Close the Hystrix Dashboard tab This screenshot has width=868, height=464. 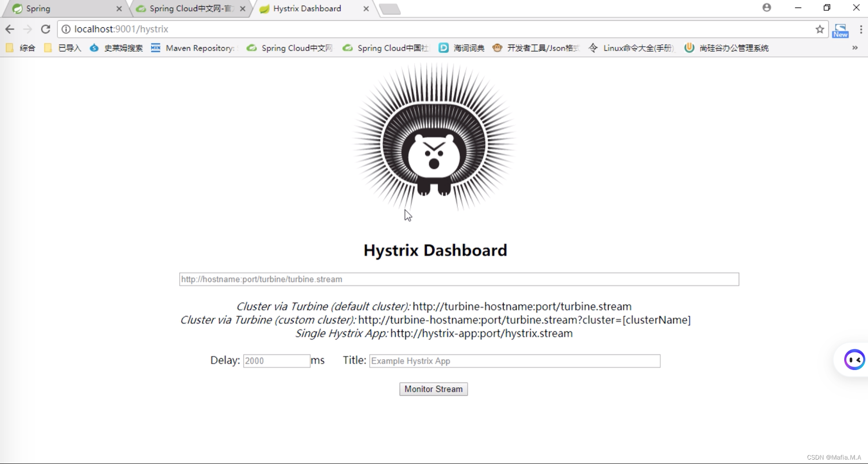(x=366, y=8)
